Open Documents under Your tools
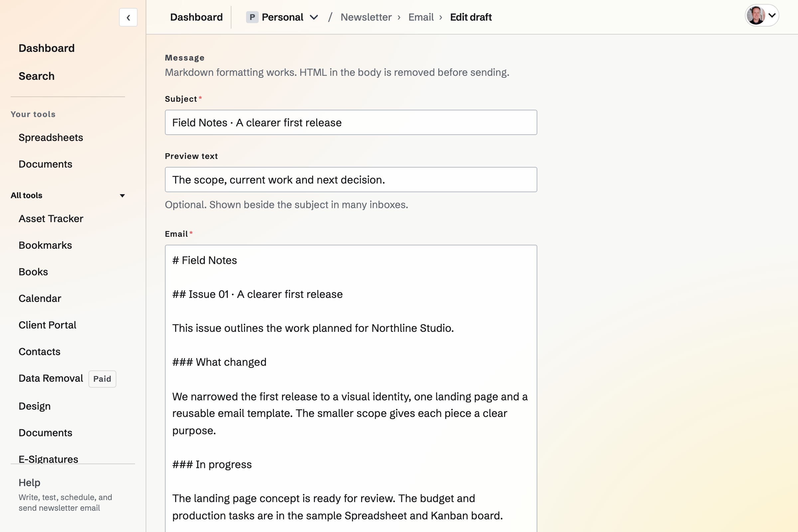798x532 pixels. tap(46, 164)
